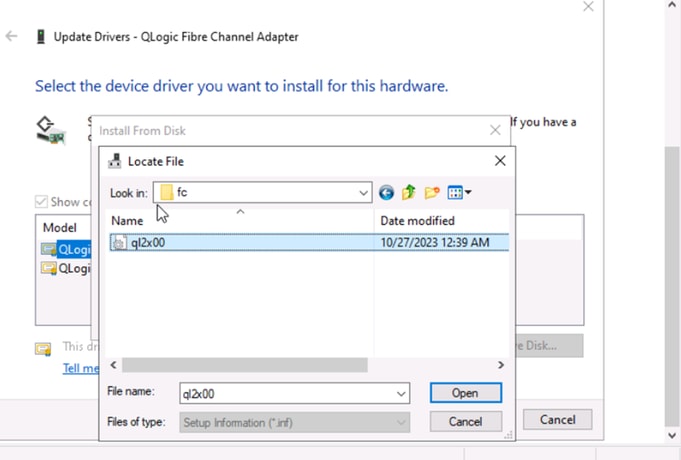Viewport: 681px width, 460px height.
Task: Click the QLogic adapter device icon in title
Action: 41,36
